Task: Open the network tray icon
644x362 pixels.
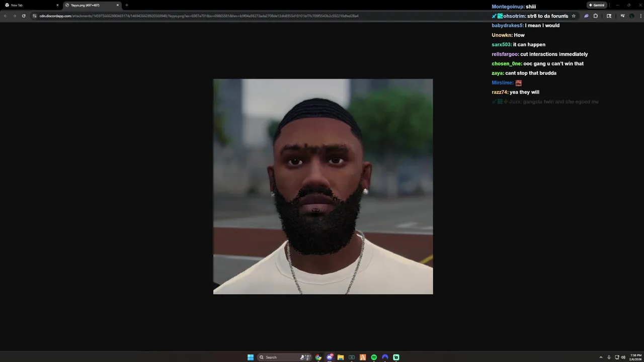Action: point(617,357)
